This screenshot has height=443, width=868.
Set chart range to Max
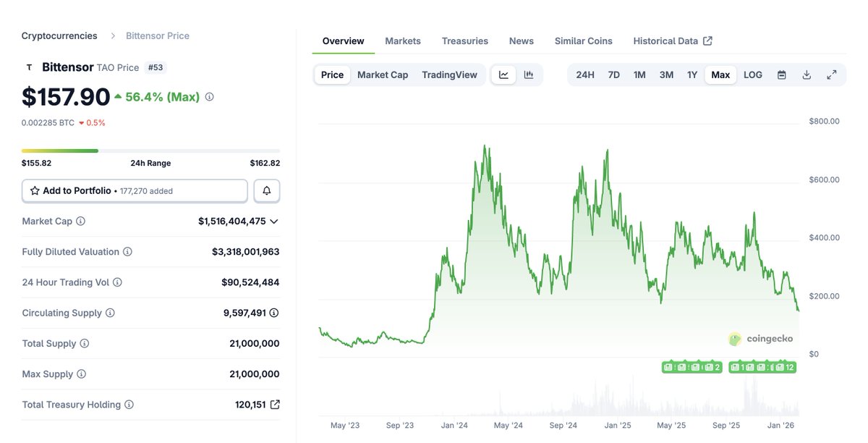tap(720, 75)
